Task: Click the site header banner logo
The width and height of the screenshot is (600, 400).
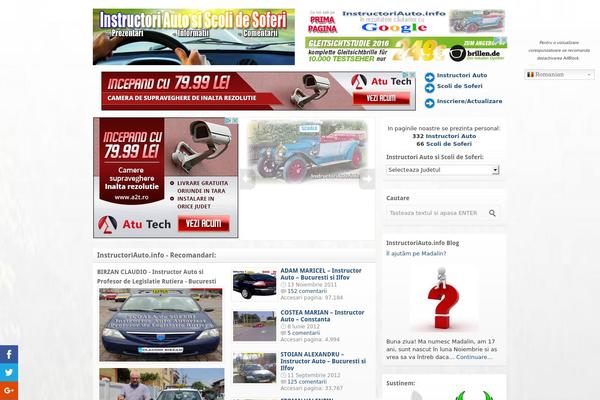Action: point(194,37)
